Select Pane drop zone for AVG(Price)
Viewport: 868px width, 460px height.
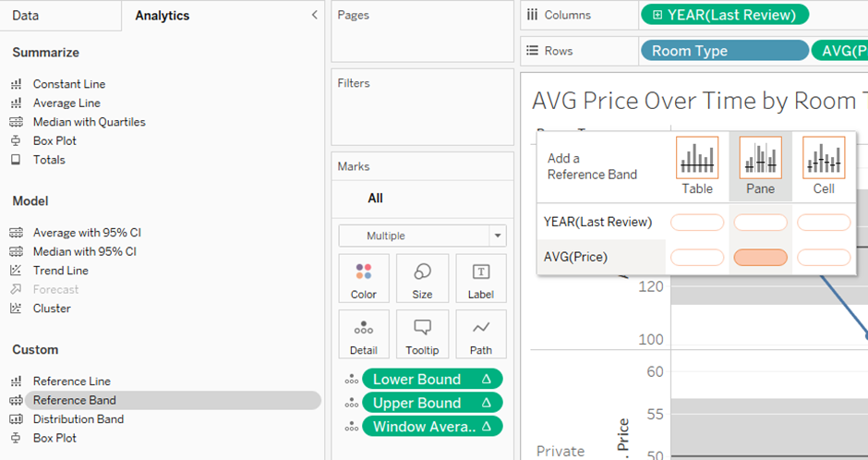[760, 257]
